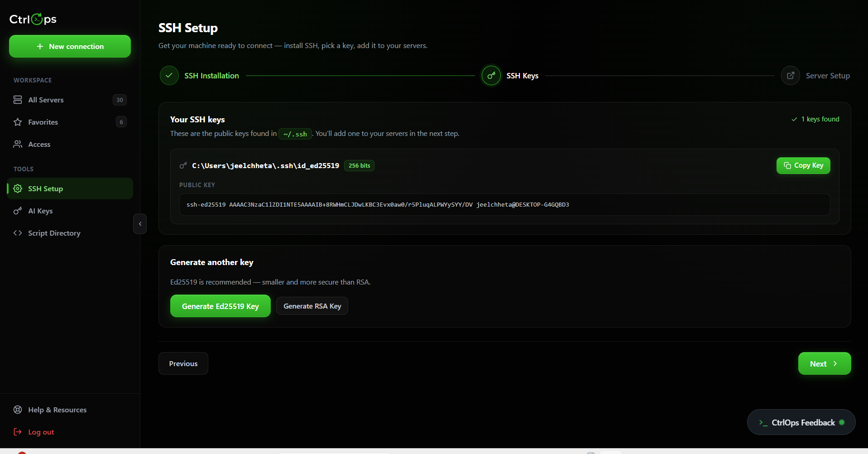
Task: Select the SSH Keys step key circle
Action: [x=491, y=76]
